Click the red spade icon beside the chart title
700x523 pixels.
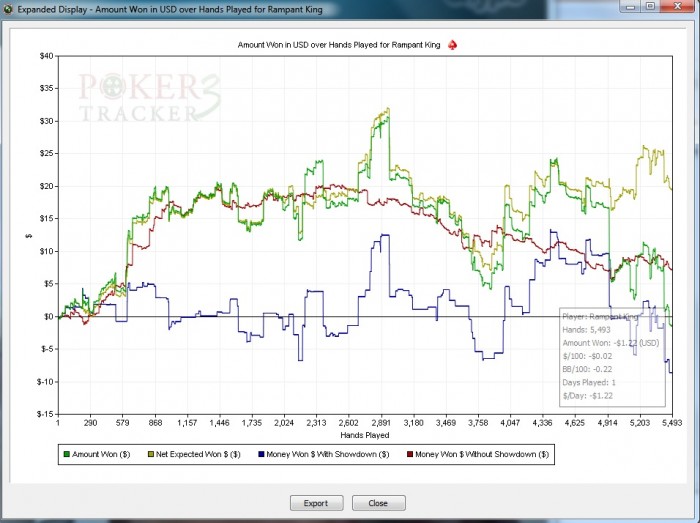point(452,45)
